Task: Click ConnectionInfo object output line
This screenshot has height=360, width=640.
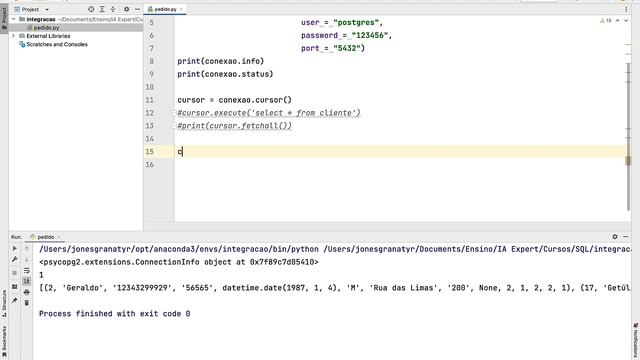Action: (179, 262)
